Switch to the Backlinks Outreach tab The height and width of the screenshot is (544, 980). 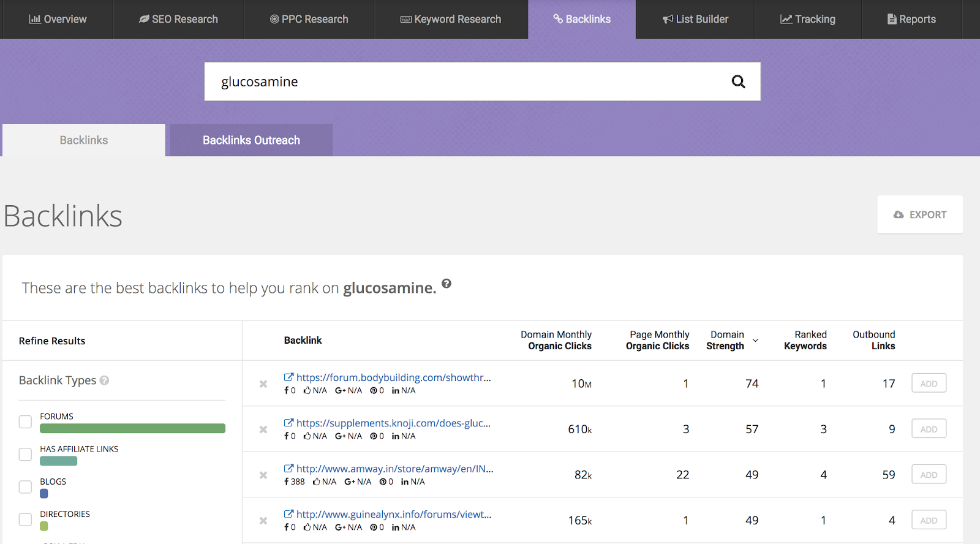pos(251,140)
